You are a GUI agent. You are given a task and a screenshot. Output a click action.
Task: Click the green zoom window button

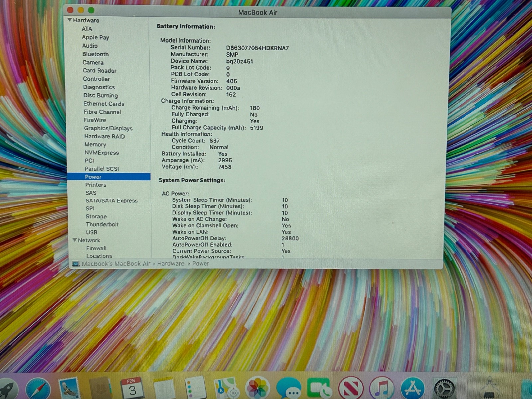[x=91, y=10]
